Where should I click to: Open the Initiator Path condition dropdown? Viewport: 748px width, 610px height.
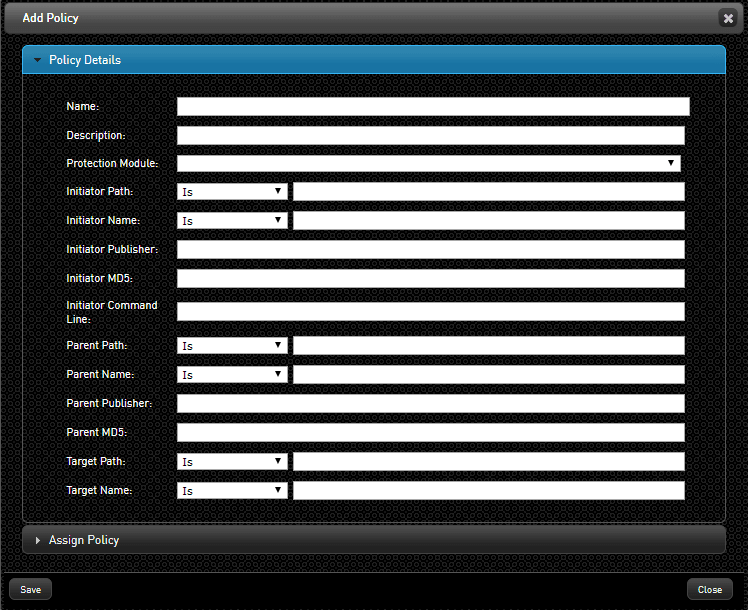232,192
